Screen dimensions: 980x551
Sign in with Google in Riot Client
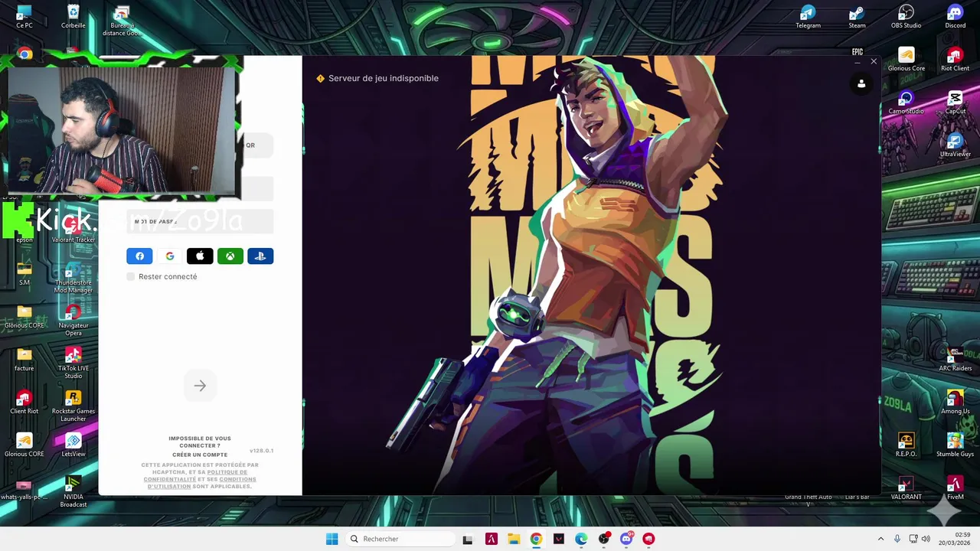(x=170, y=256)
